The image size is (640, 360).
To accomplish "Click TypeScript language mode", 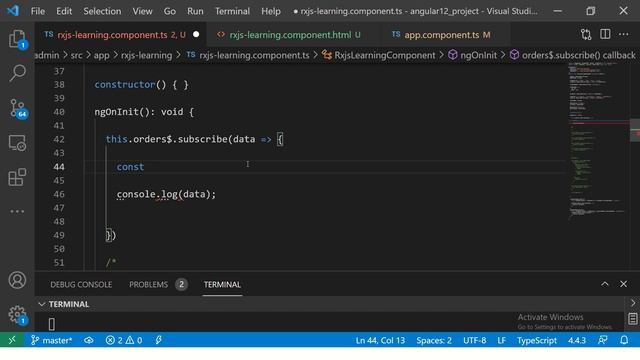I will (x=537, y=340).
